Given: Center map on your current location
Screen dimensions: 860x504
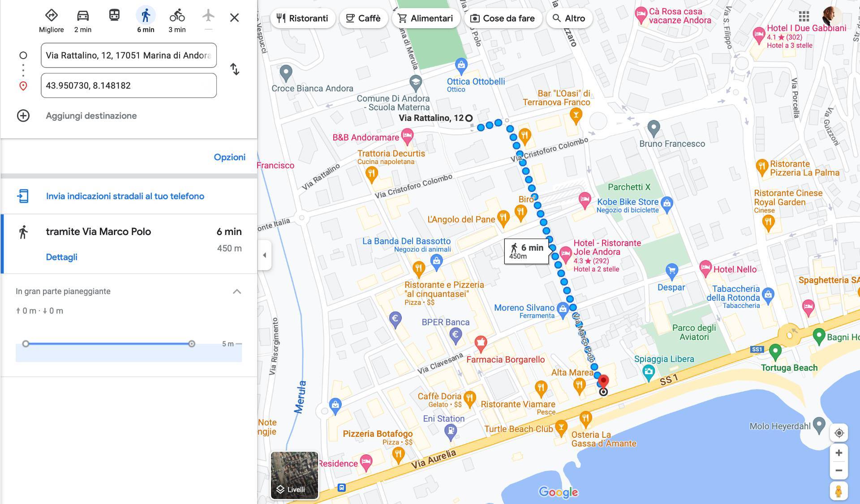Looking at the screenshot, I should pyautogui.click(x=839, y=433).
